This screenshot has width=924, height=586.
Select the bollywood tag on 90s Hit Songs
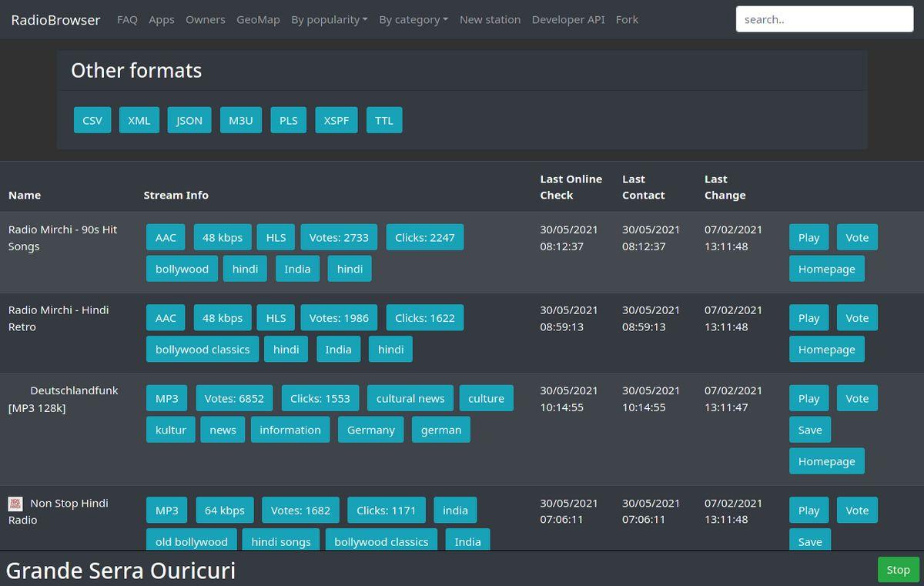pyautogui.click(x=182, y=270)
